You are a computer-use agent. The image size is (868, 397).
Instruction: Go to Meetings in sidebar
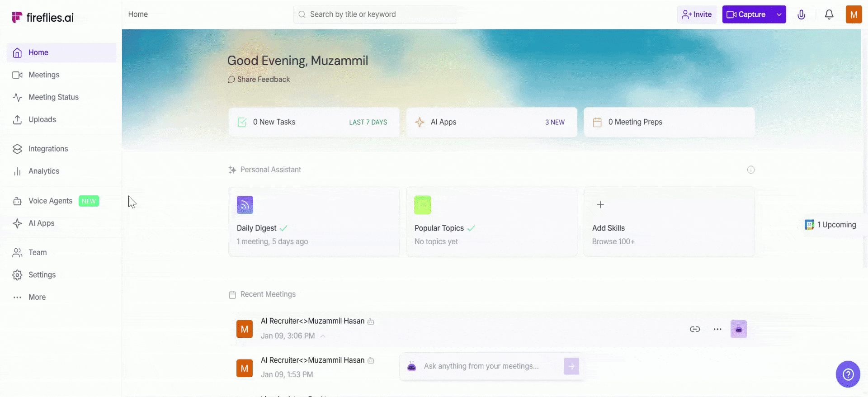coord(43,75)
